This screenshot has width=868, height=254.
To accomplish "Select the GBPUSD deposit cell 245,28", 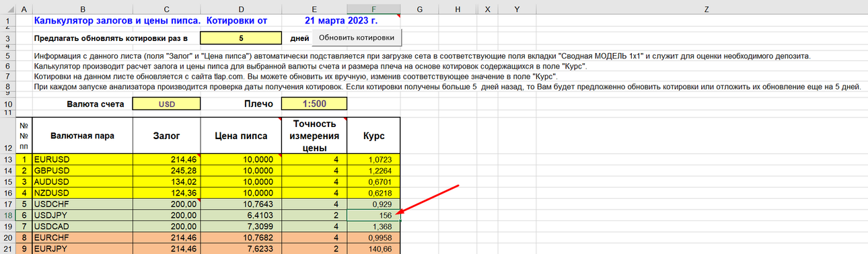I will pyautogui.click(x=166, y=171).
